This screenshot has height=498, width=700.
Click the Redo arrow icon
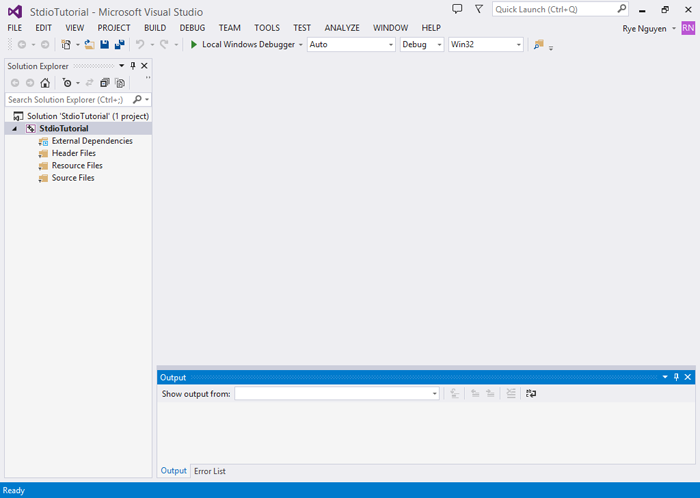tap(164, 45)
